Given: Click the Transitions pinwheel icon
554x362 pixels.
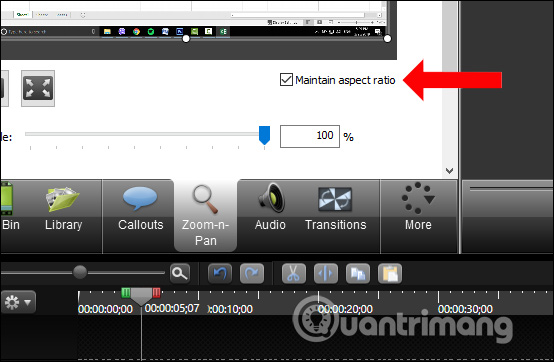Looking at the screenshot, I should click(x=335, y=199).
